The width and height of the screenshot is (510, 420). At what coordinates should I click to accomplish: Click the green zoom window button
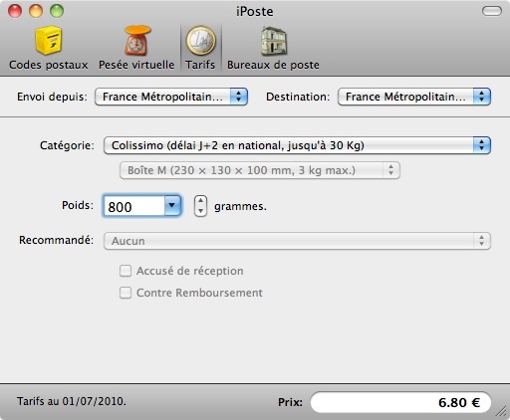pos(57,11)
